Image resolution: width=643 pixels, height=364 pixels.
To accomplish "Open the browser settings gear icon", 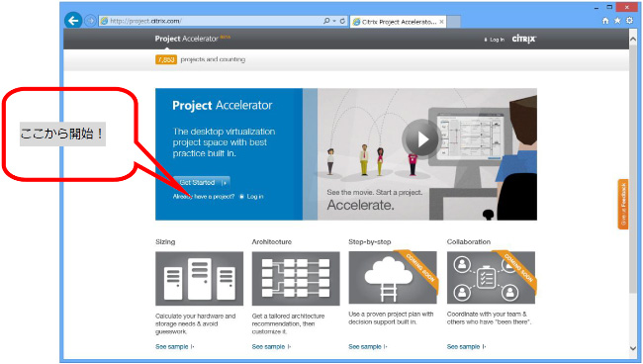I will 629,20.
